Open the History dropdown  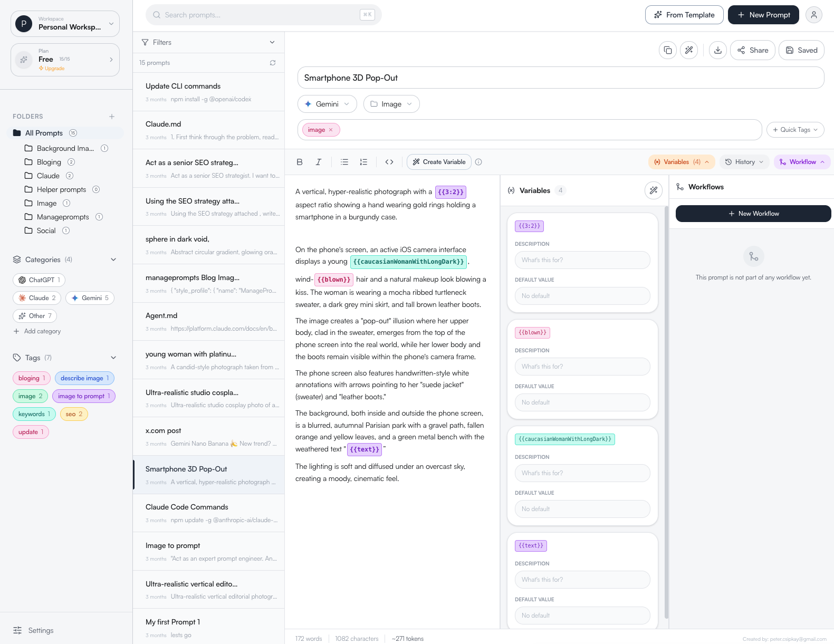tap(744, 162)
